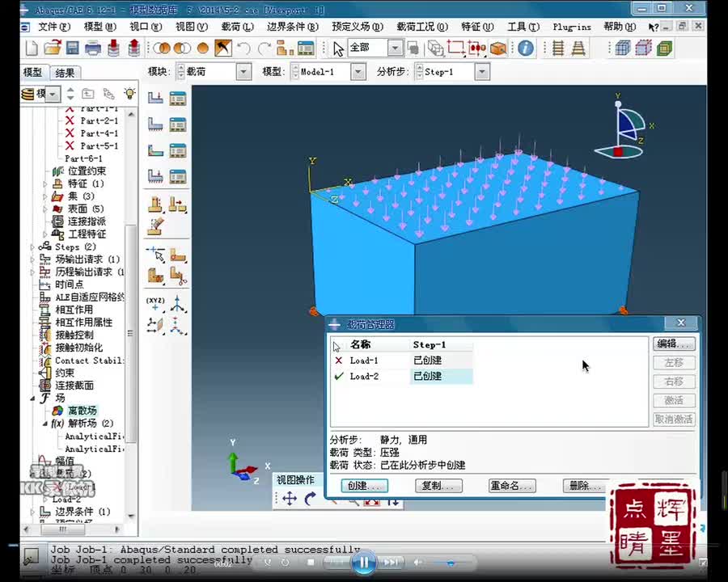Screen dimensions: 728x582
Task: Click the 删除... button in load manager
Action: click(586, 486)
